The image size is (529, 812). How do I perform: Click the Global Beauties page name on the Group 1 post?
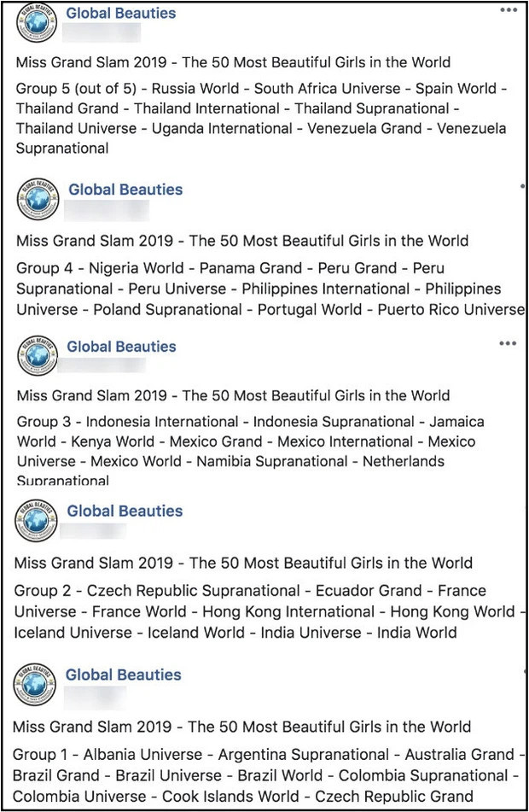tap(125, 675)
